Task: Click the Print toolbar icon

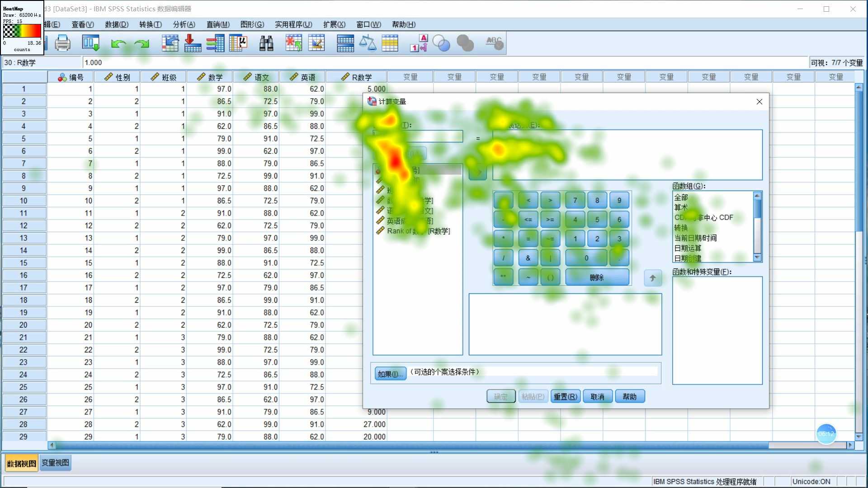Action: [x=62, y=43]
